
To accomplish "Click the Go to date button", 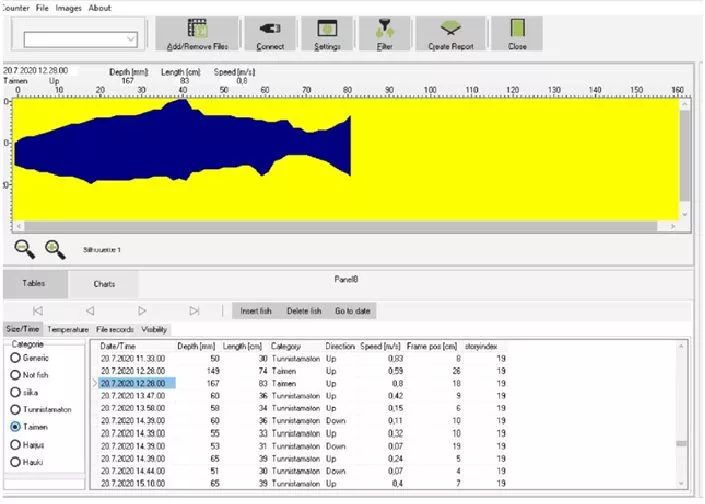I will (351, 311).
